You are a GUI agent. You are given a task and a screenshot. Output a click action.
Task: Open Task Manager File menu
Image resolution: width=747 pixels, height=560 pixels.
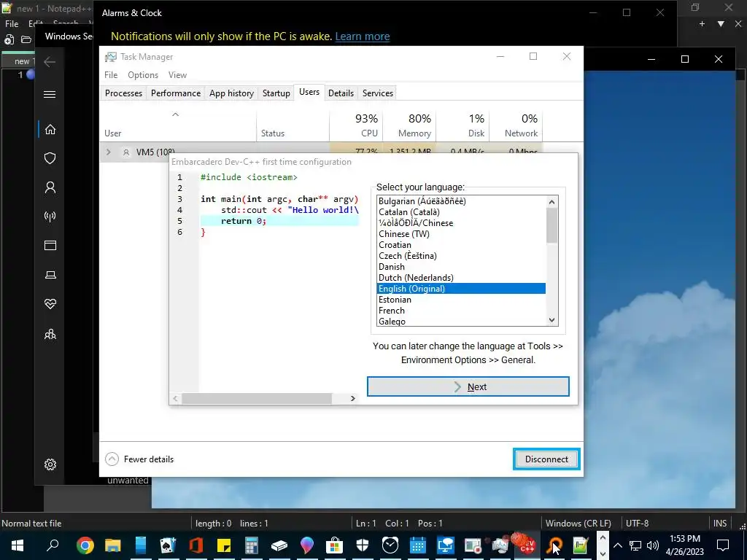click(x=111, y=75)
